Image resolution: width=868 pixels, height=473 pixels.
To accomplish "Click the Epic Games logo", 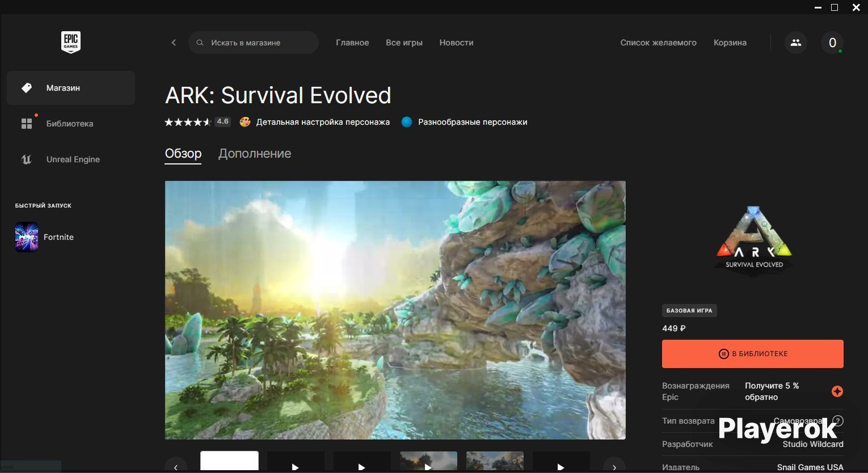I will pyautogui.click(x=71, y=43).
